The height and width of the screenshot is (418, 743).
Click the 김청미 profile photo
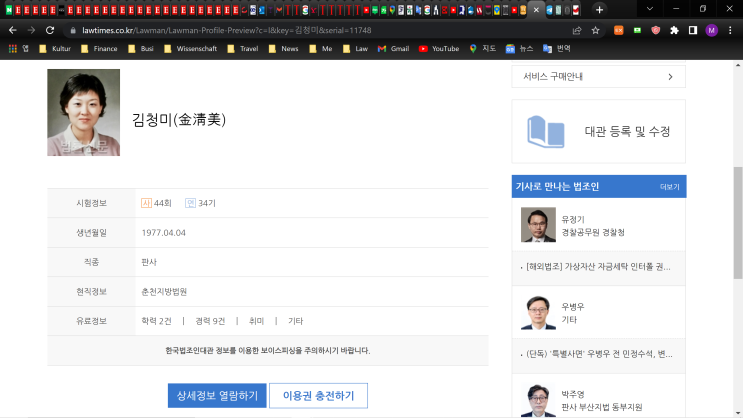point(83,112)
